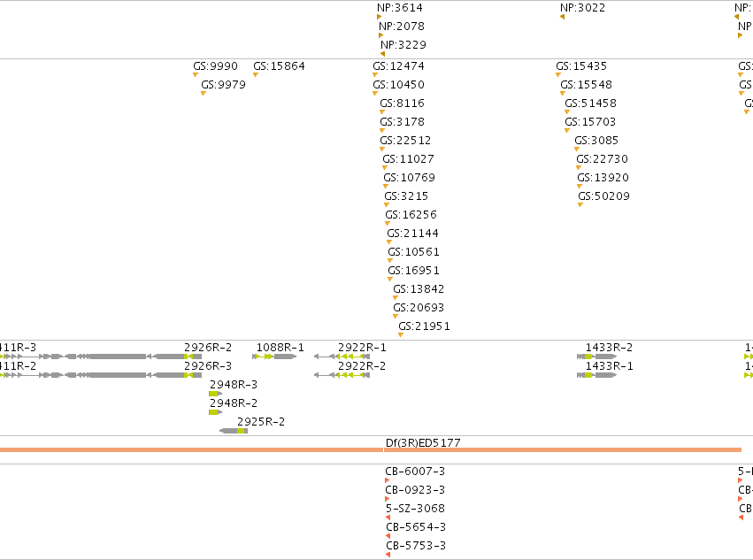Image resolution: width=753 pixels, height=560 pixels.
Task: Select the NP:3614 insertion label
Action: pyautogui.click(x=400, y=8)
